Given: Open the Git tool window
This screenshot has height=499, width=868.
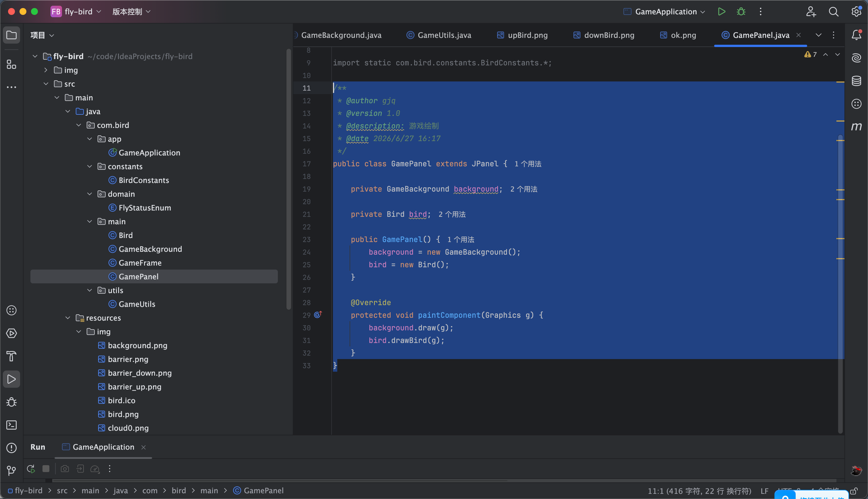Looking at the screenshot, I should (11, 471).
